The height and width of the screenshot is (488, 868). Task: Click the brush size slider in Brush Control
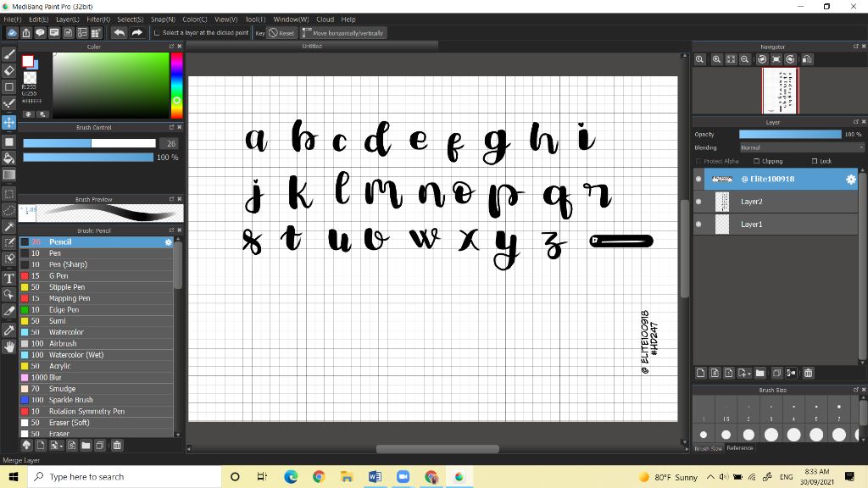pos(89,143)
